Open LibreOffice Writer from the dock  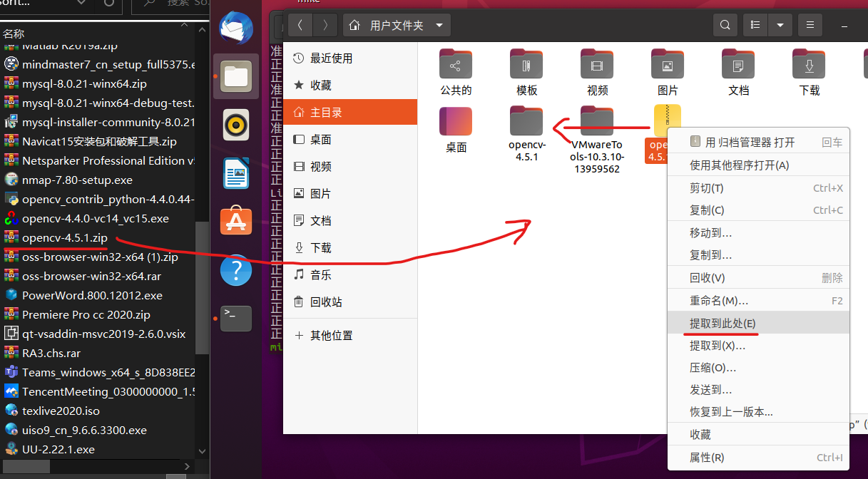(x=235, y=172)
